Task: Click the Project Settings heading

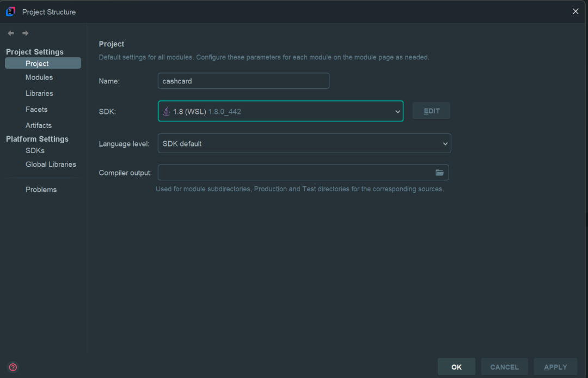Action: 34,52
